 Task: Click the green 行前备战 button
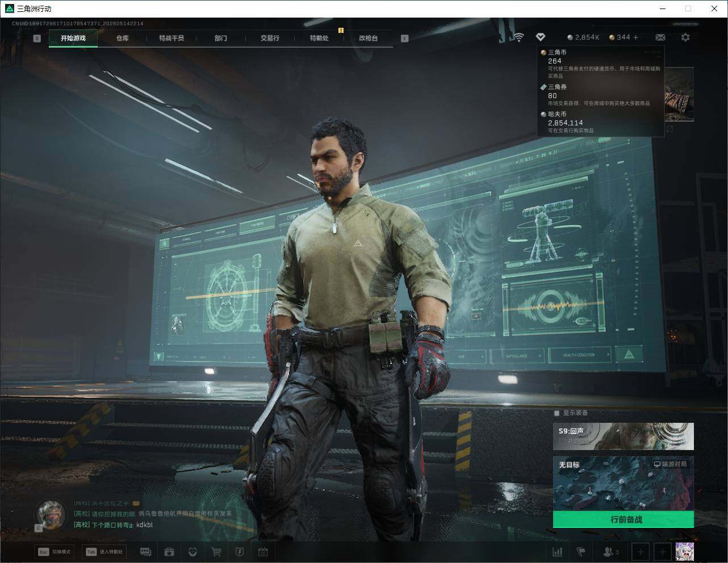pos(624,519)
